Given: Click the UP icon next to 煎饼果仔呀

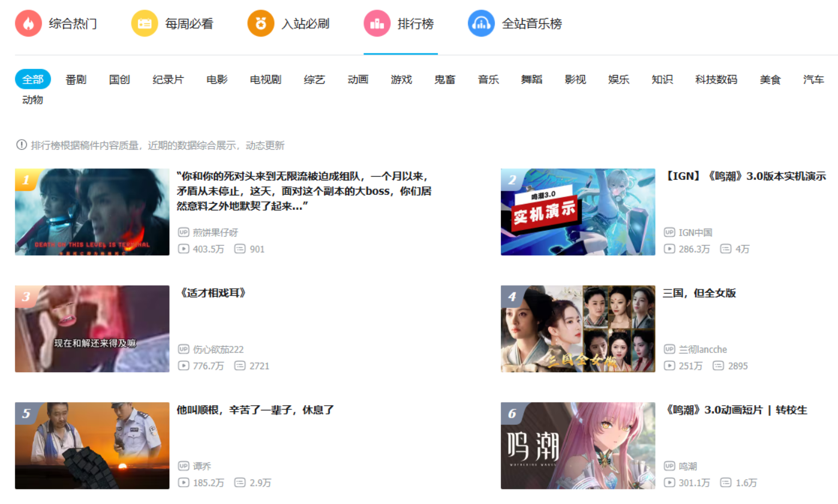Looking at the screenshot, I should pos(184,233).
